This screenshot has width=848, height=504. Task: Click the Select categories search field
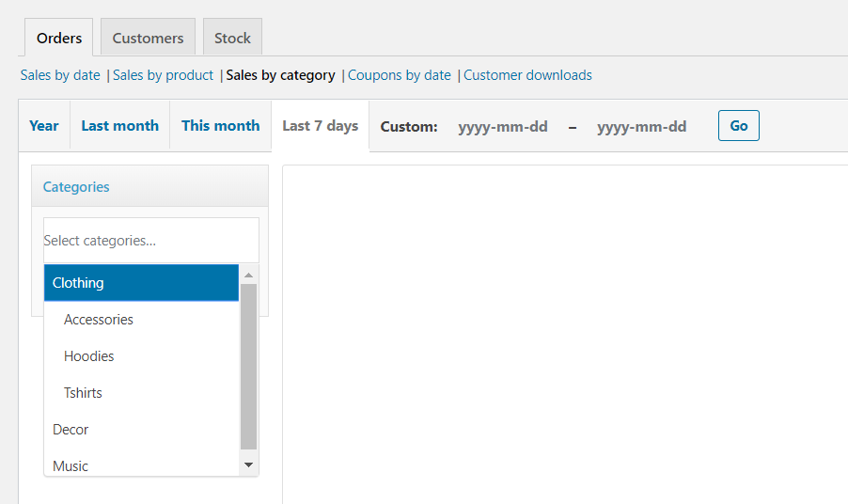(150, 241)
